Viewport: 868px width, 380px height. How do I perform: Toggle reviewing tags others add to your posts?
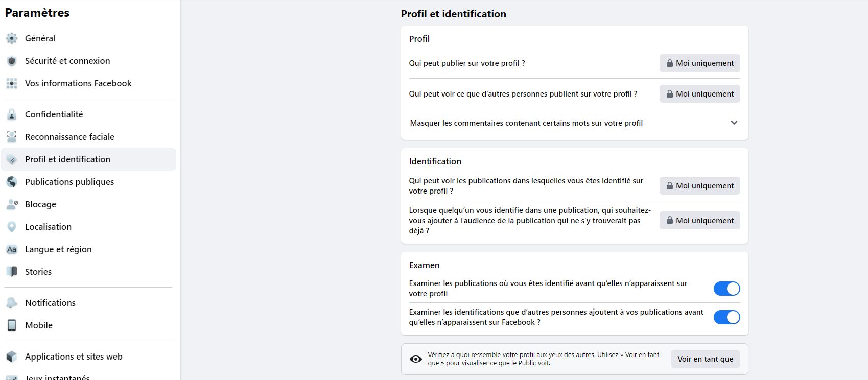(726, 317)
